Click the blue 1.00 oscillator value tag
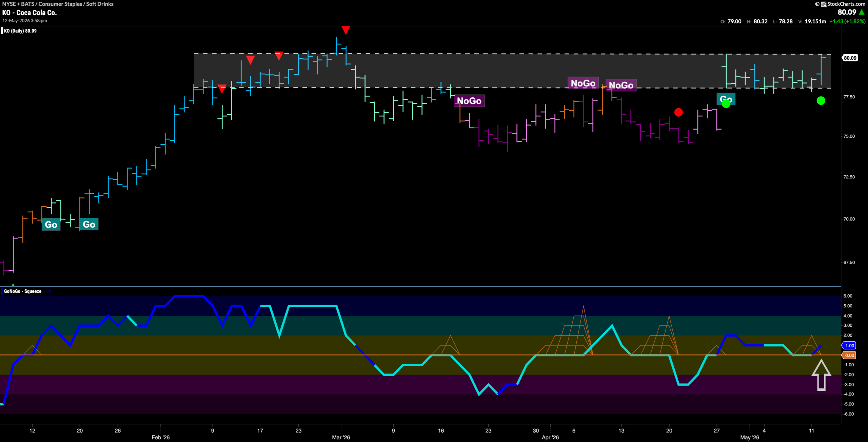 coord(849,346)
